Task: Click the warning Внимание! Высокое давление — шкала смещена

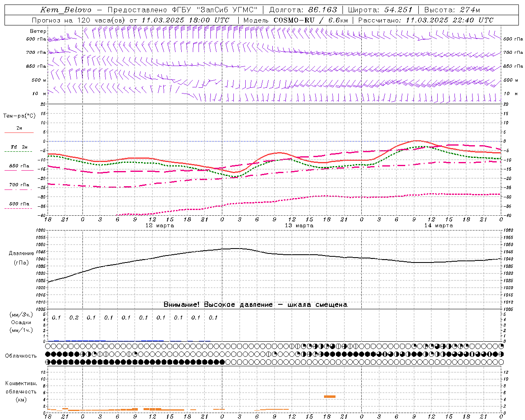Action: click(x=255, y=304)
